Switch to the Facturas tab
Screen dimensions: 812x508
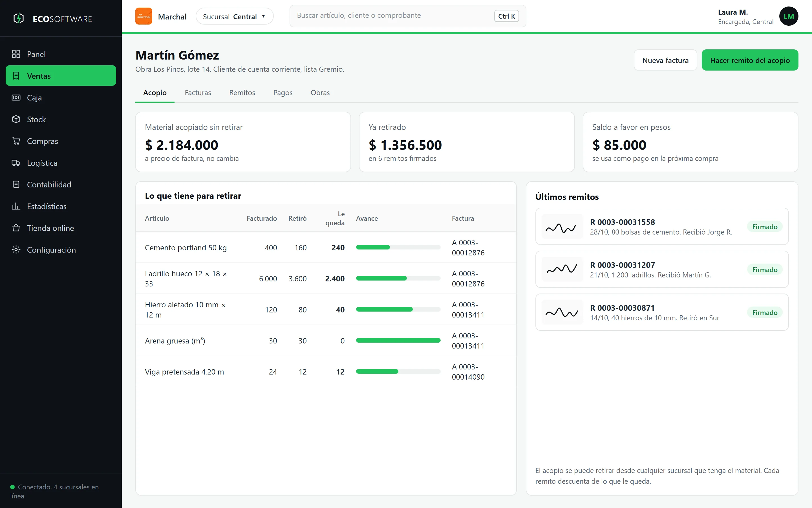(x=198, y=93)
